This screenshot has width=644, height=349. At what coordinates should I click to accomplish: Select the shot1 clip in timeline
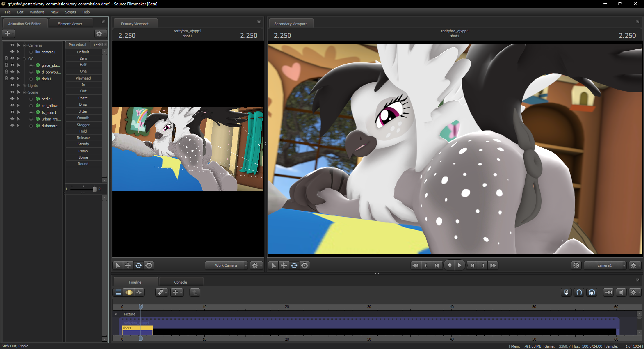pyautogui.click(x=138, y=330)
